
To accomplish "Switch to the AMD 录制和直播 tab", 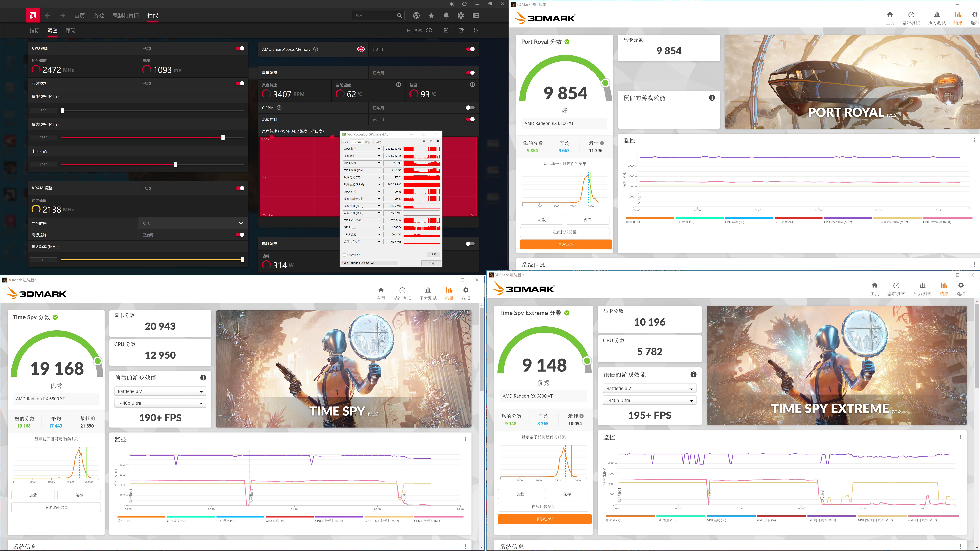I will pyautogui.click(x=126, y=16).
